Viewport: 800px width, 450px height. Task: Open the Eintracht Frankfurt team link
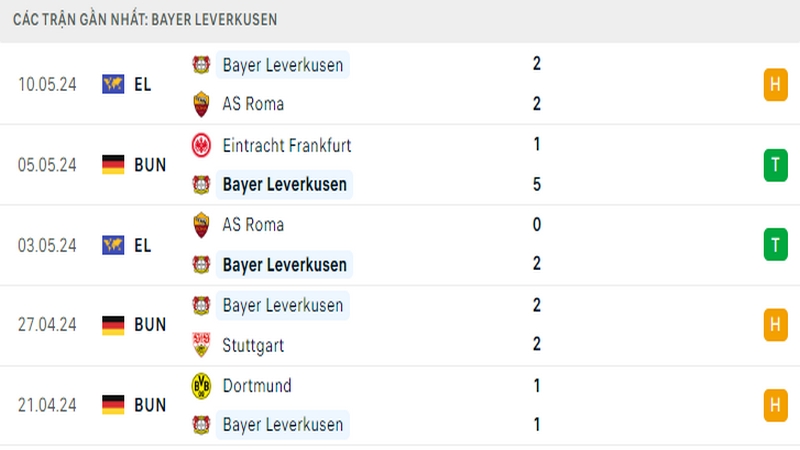point(287,145)
